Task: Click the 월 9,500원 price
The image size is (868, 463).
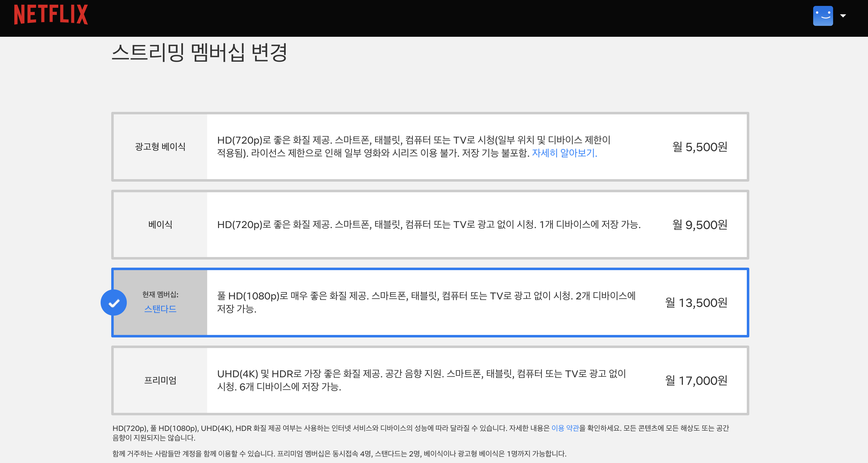Action: [700, 225]
